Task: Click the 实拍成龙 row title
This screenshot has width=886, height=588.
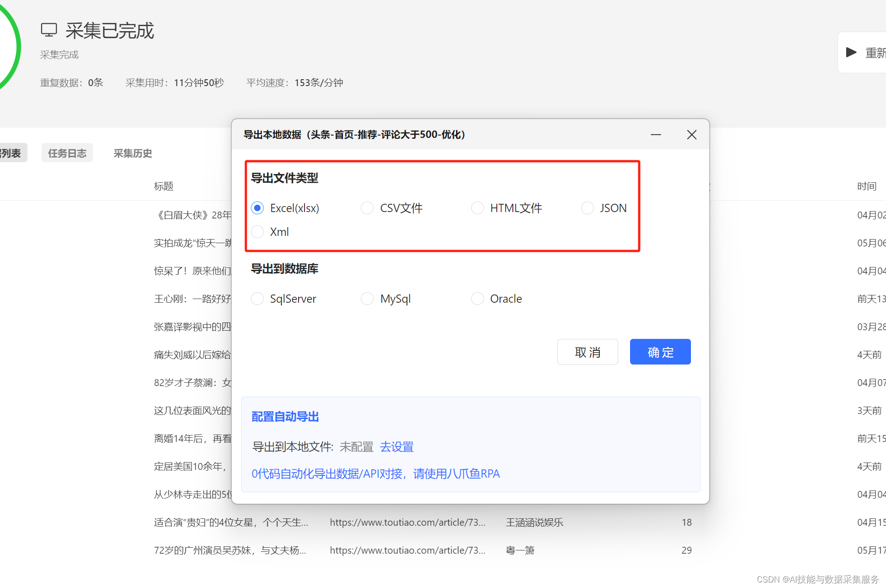Action: pyautogui.click(x=193, y=243)
